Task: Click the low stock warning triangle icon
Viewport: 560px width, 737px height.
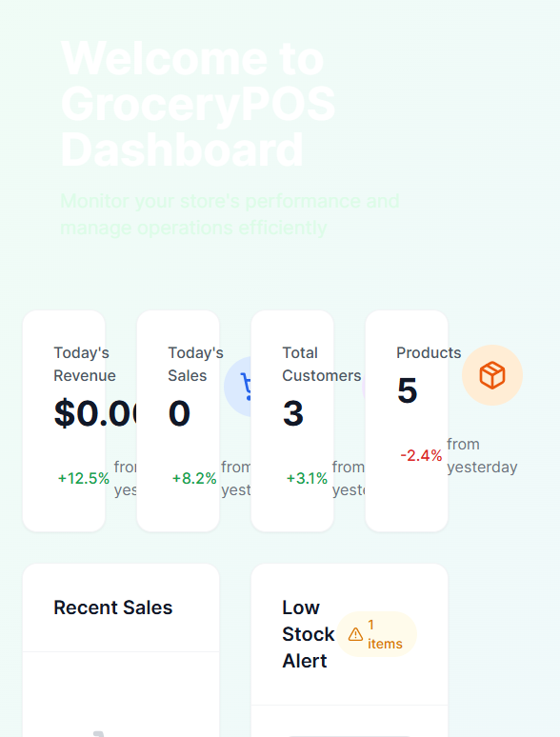Action: 355,634
